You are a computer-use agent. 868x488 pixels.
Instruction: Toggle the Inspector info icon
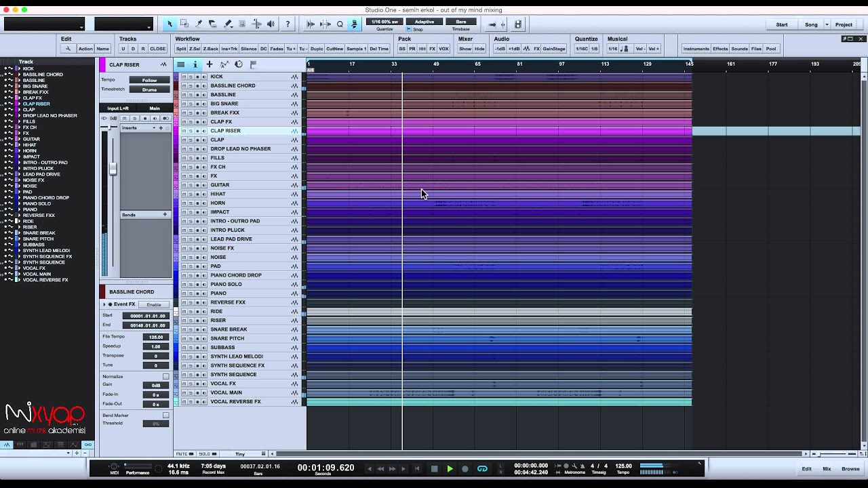click(195, 64)
